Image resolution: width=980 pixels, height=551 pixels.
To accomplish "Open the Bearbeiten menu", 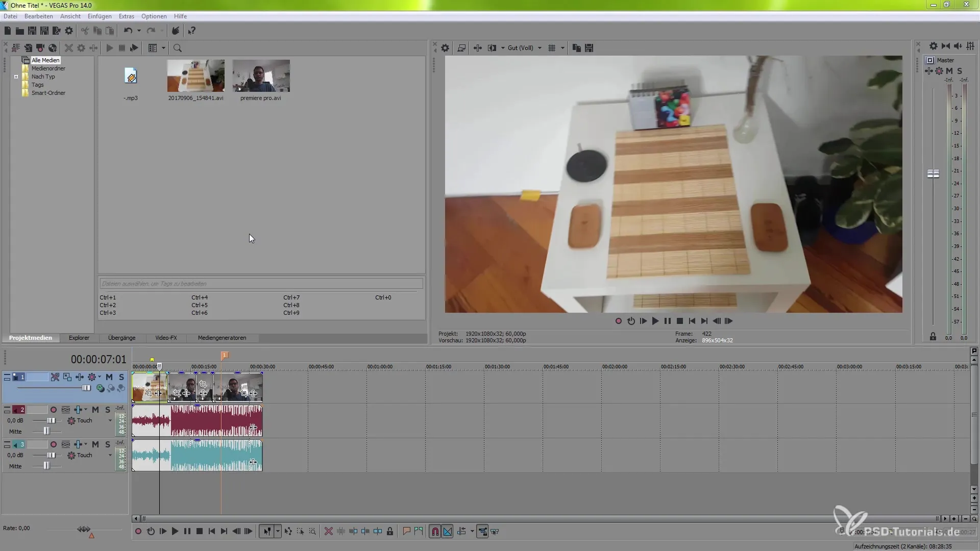I will point(38,16).
